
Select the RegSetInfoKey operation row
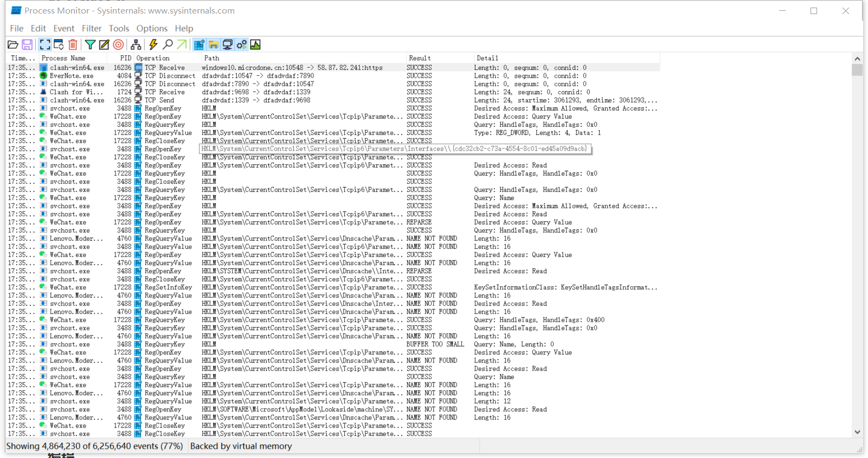coord(333,287)
